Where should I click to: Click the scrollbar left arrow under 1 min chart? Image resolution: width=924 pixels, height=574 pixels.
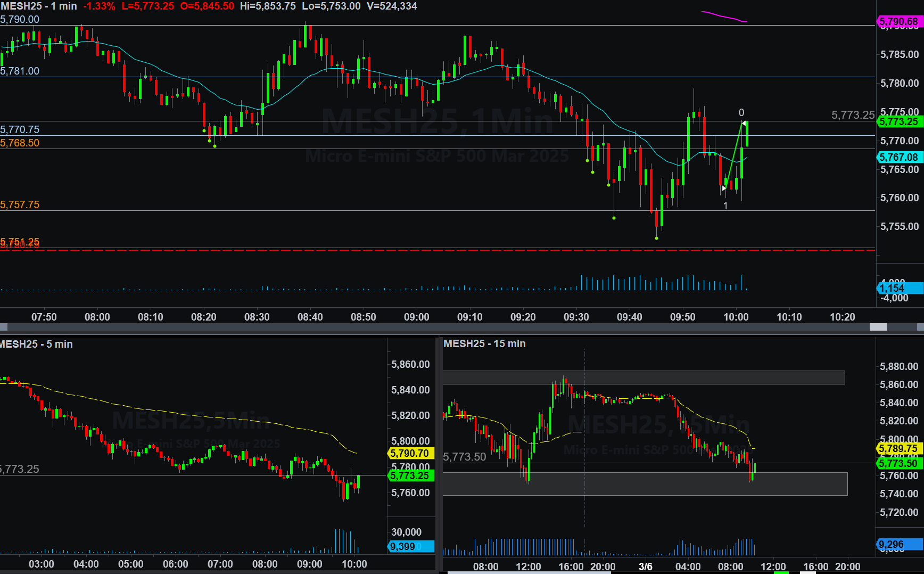(x=4, y=327)
